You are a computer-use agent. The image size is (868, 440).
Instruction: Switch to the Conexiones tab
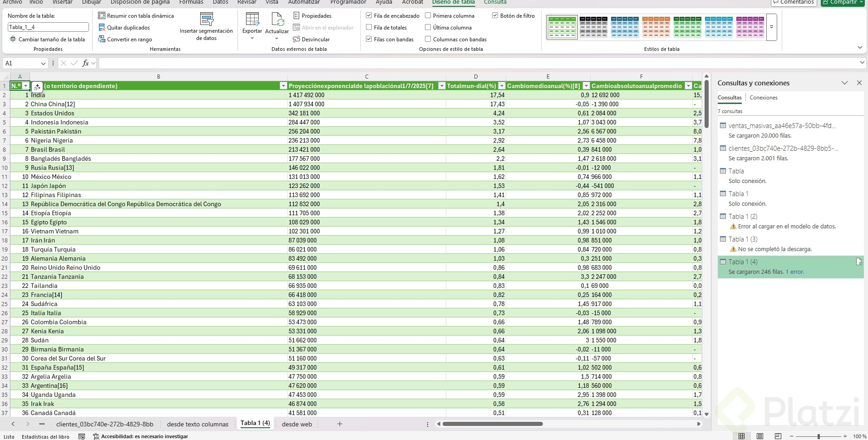(763, 98)
